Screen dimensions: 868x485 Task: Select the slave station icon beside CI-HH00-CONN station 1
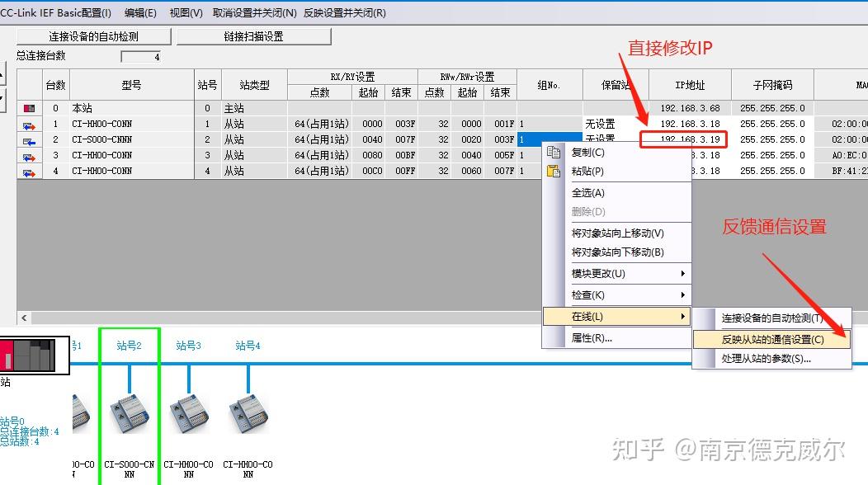(30, 124)
